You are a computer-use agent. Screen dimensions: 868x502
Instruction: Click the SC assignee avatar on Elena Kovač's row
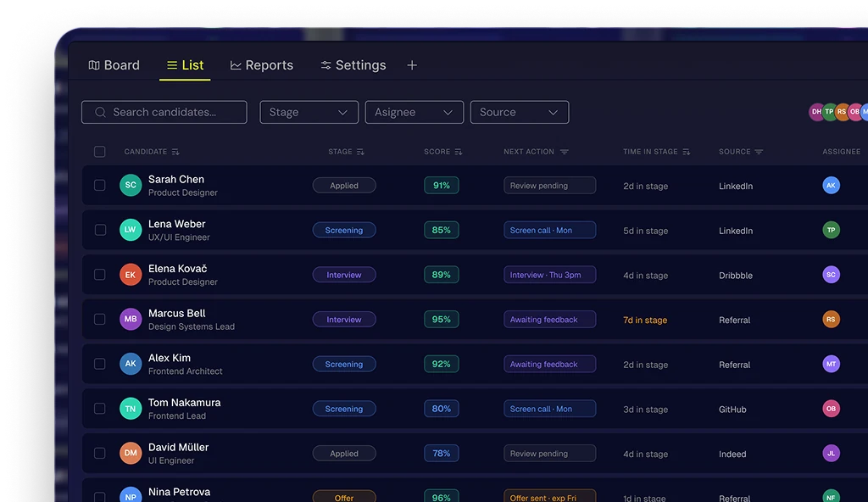coord(831,274)
